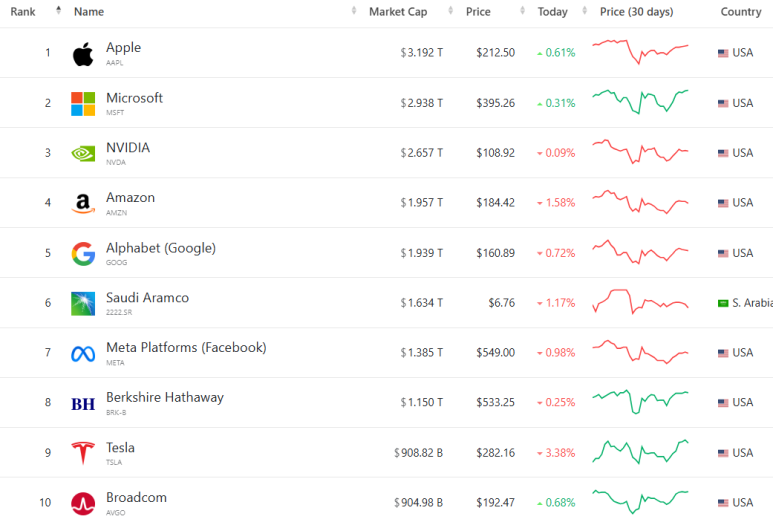
Task: Click the USA flag in Alphabet row
Action: (x=723, y=253)
